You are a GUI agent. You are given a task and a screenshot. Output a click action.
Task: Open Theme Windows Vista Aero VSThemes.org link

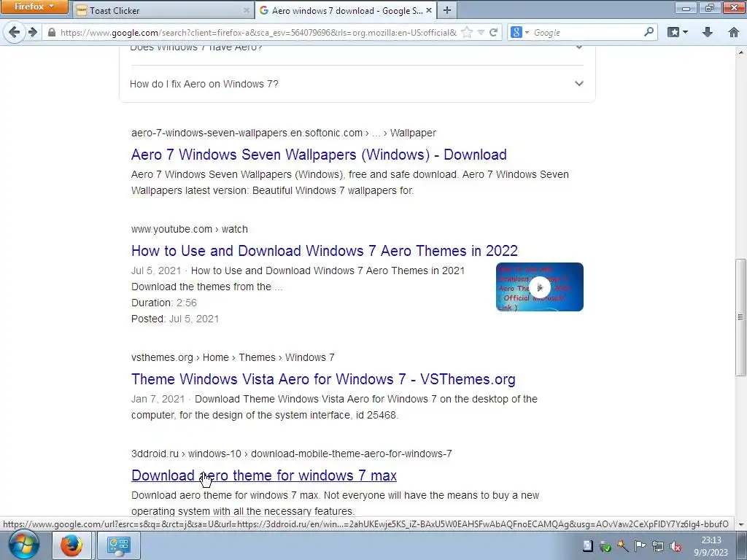[323, 379]
